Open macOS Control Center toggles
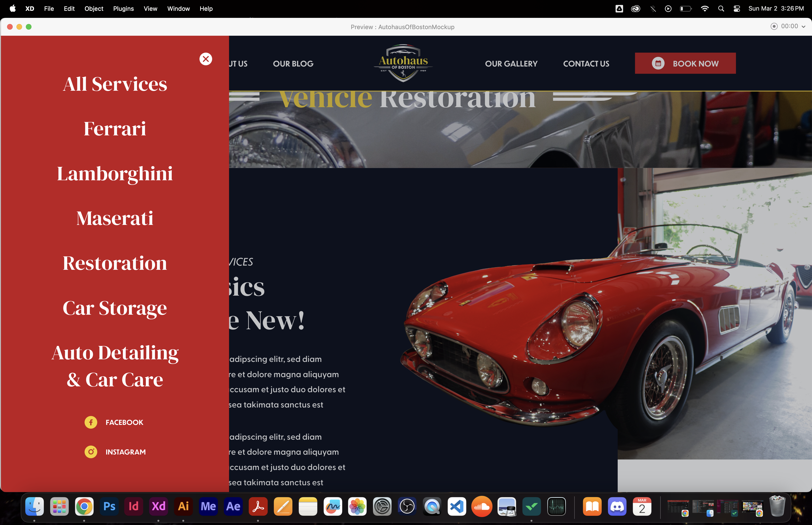 (x=736, y=9)
